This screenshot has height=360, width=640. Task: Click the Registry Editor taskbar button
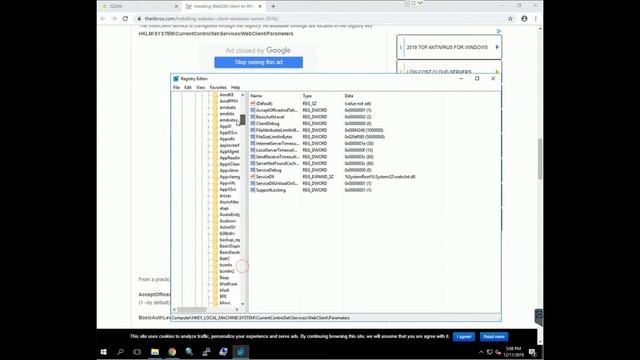point(241,352)
